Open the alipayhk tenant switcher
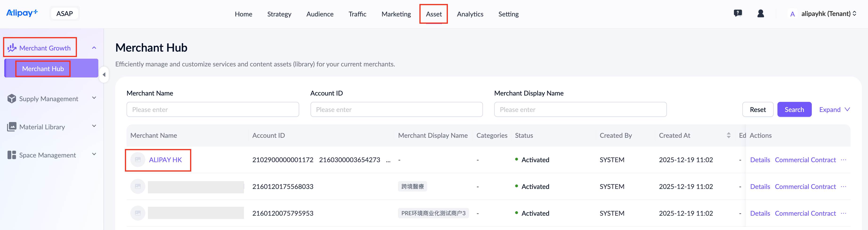The width and height of the screenshot is (868, 230). [828, 14]
